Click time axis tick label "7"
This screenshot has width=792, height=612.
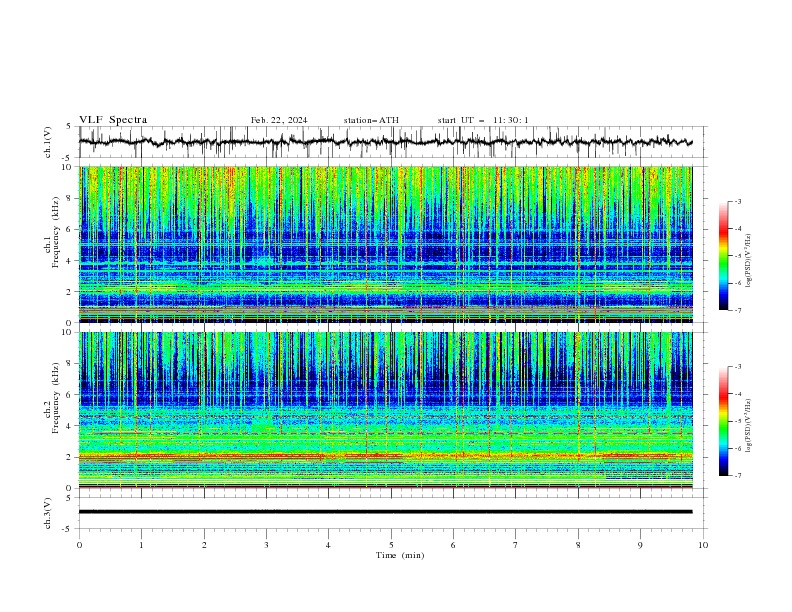[516, 545]
